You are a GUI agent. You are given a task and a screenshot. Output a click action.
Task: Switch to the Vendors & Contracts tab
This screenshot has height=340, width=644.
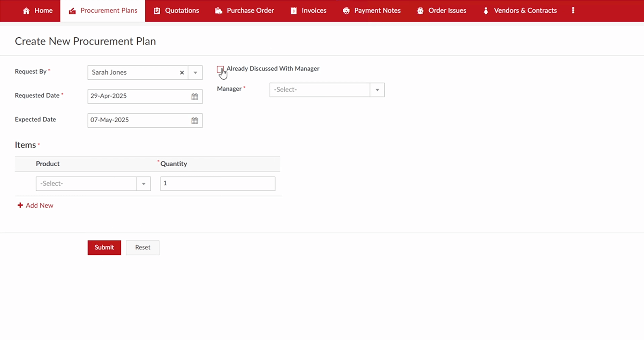click(525, 10)
